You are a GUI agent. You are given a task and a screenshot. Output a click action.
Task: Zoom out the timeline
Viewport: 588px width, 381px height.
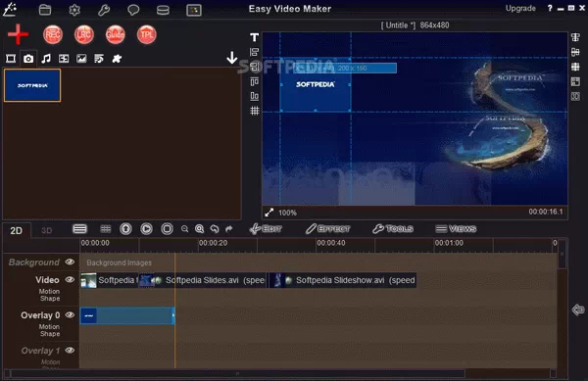coord(184,228)
